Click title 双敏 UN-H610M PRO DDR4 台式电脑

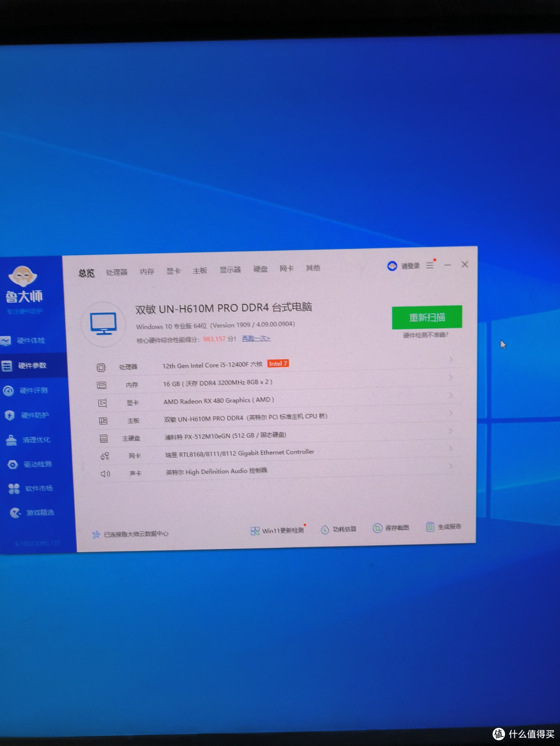pyautogui.click(x=223, y=308)
